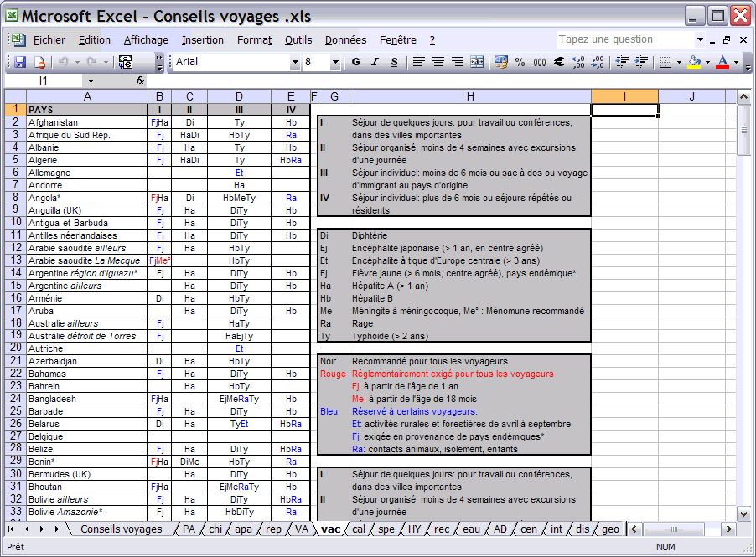Select the cell containing Afghanistan
This screenshot has height=557, width=756.
pyautogui.click(x=87, y=122)
